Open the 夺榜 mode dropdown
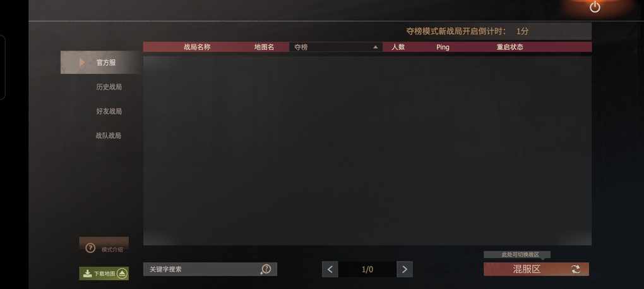 (x=336, y=47)
